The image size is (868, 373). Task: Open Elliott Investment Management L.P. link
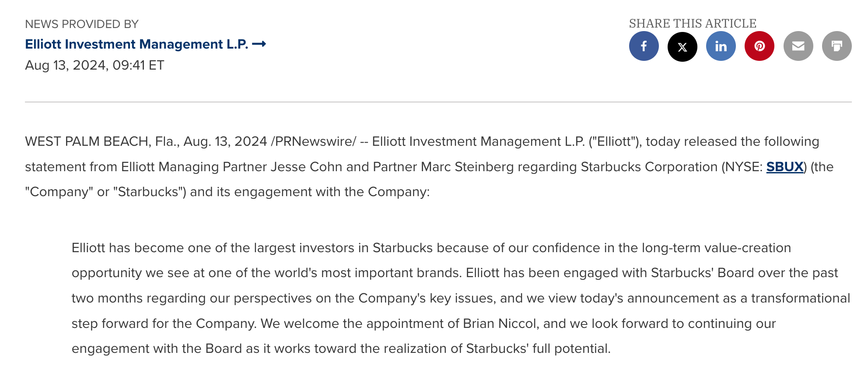136,44
